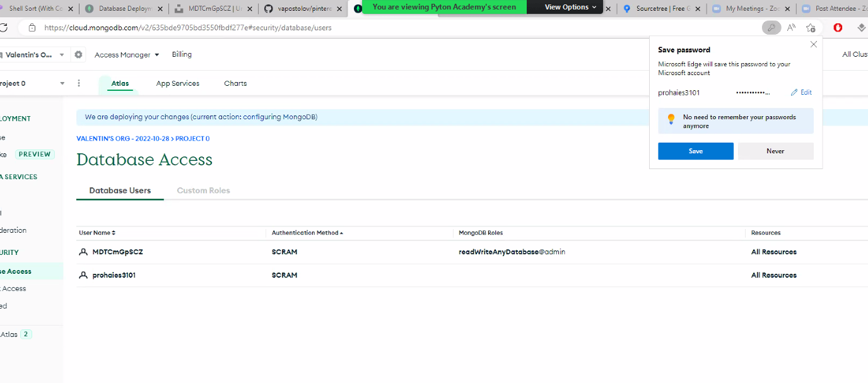Open Network Access in the sidebar
Viewport: 868px width, 383px height.
coord(13,288)
